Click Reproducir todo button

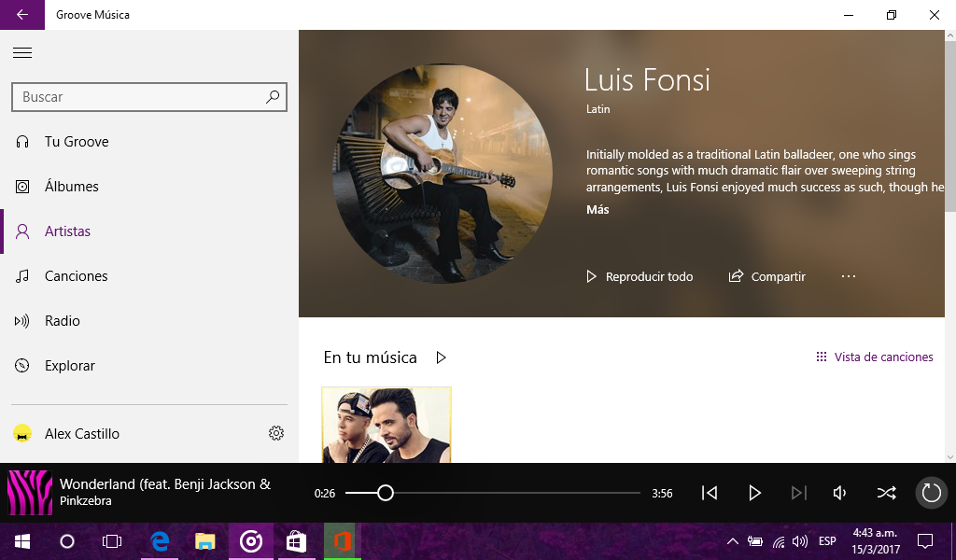tap(639, 276)
